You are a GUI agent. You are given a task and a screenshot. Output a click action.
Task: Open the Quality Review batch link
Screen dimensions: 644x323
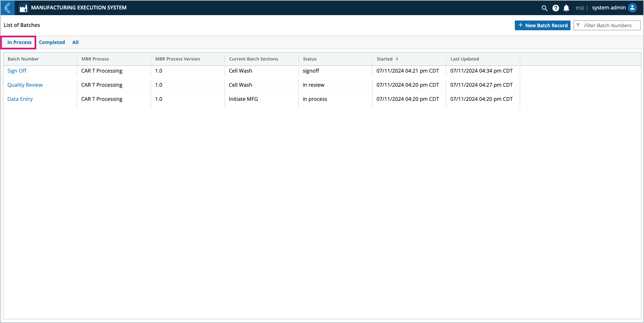point(25,85)
